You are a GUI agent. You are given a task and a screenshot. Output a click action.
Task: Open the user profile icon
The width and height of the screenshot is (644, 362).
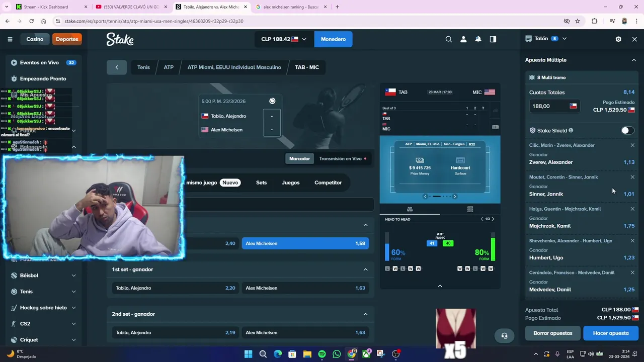tap(463, 39)
